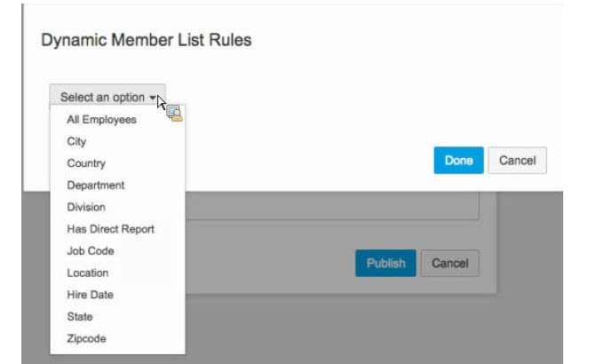
Task: Choose the Location option
Action: [88, 273]
